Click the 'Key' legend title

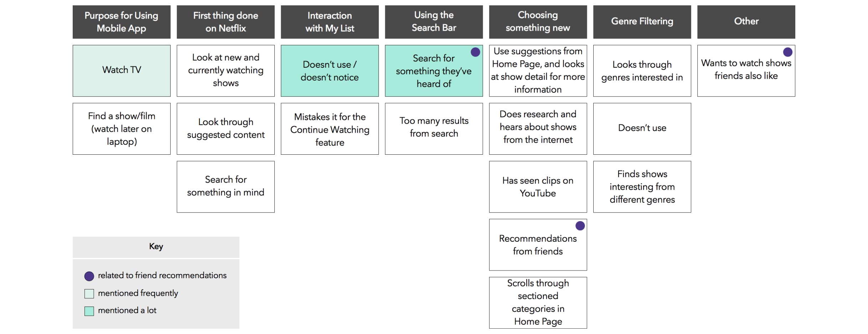tap(156, 247)
